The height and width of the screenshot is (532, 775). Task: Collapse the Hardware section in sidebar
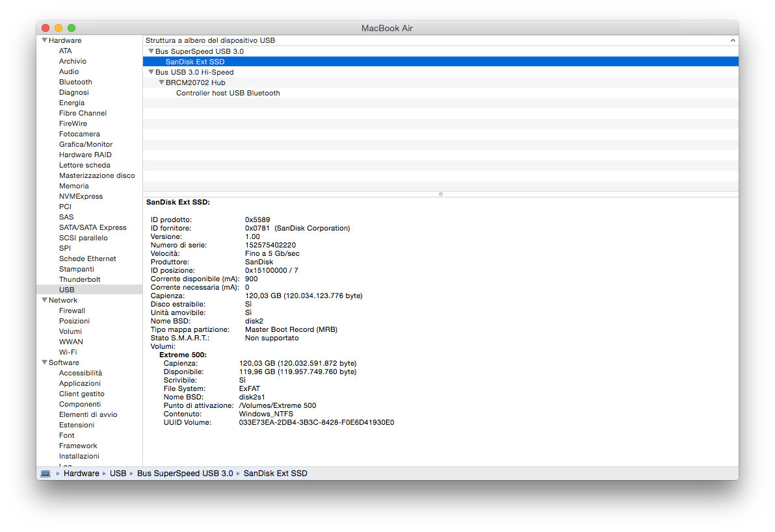tap(44, 40)
